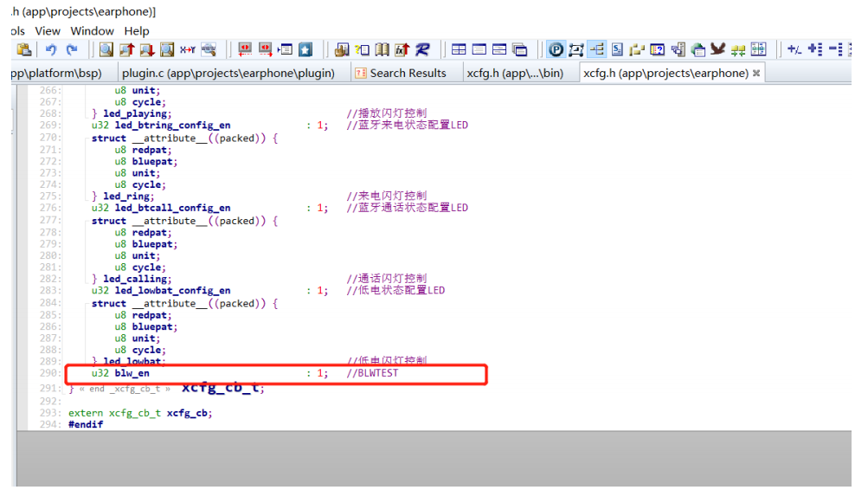The image size is (868, 490).
Task: Click the yellow-green synchronize icon
Action: pos(738,50)
